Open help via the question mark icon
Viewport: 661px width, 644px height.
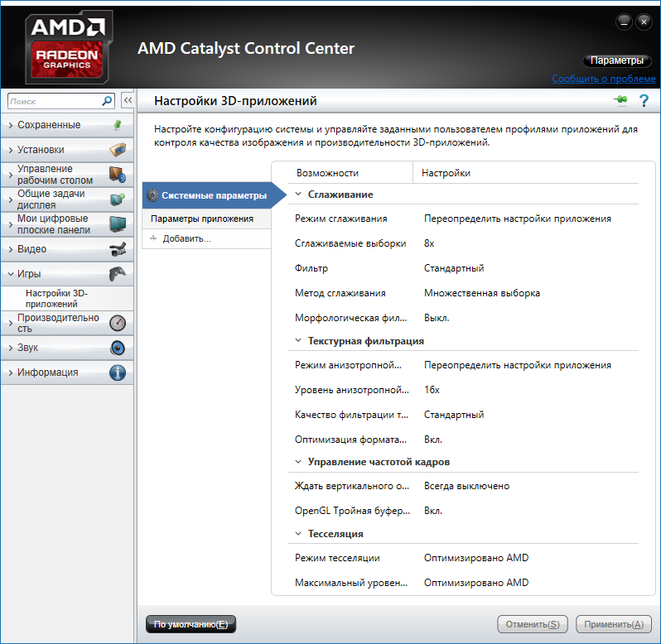point(644,101)
